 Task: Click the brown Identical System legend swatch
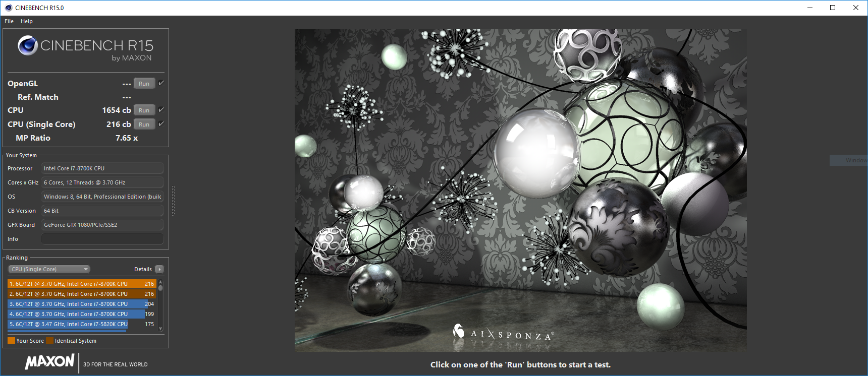pos(49,341)
